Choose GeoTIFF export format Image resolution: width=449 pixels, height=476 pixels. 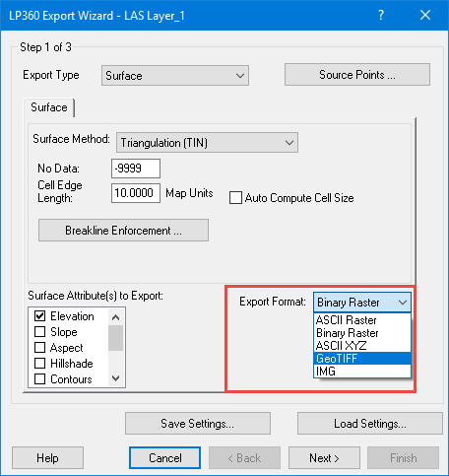point(362,359)
